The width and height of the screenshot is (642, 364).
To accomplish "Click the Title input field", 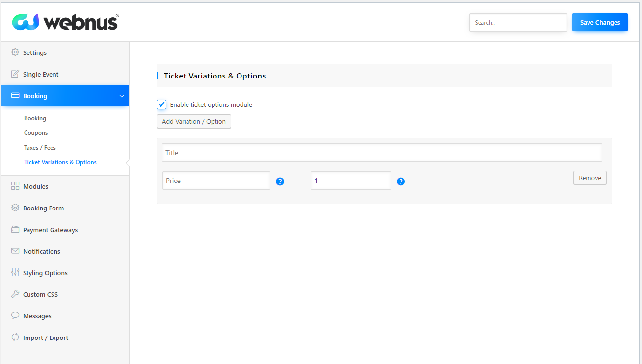I will pos(382,153).
